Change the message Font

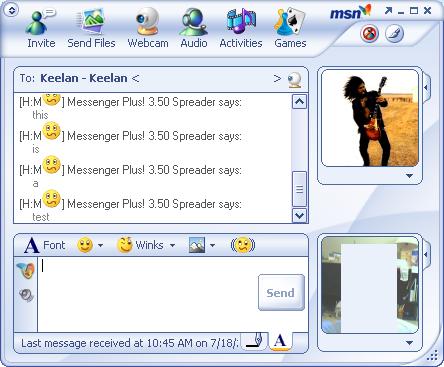(x=45, y=246)
